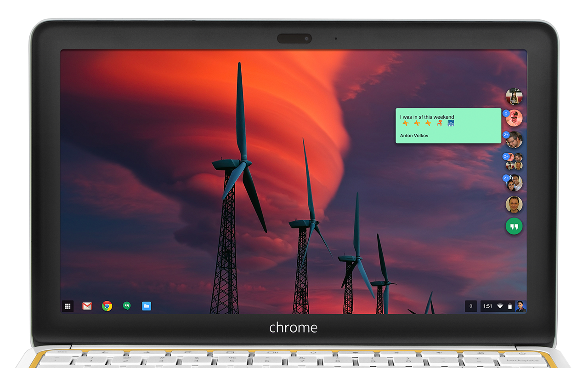
Task: Click the battery status icon
Action: pyautogui.click(x=510, y=306)
